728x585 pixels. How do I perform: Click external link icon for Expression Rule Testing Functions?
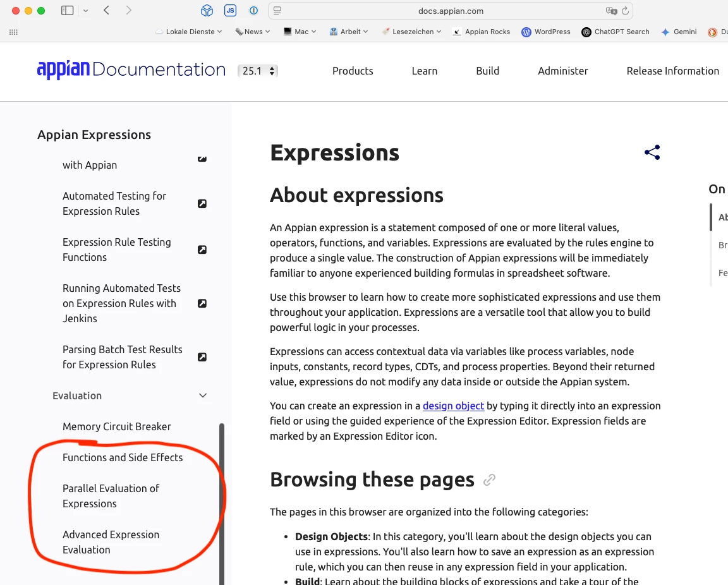click(202, 250)
